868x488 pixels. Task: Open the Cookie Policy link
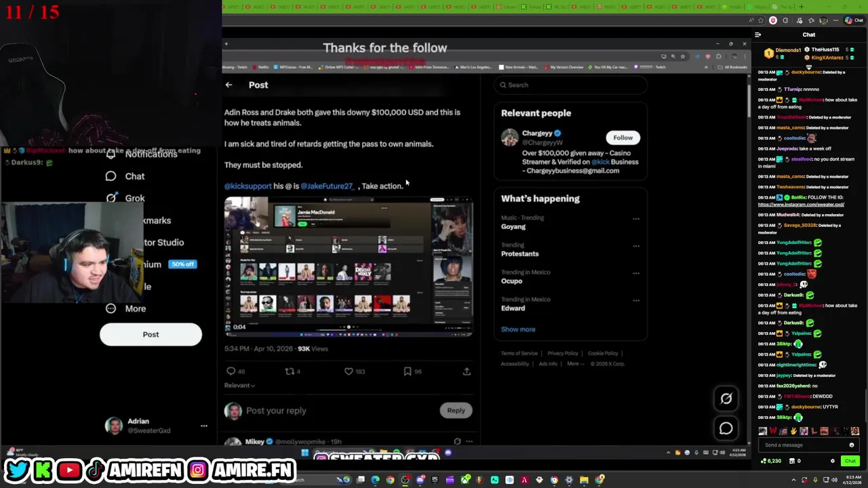[x=603, y=353]
